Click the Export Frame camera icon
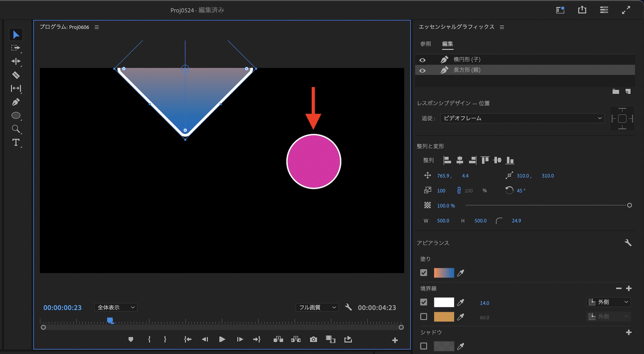The width and height of the screenshot is (644, 354). click(313, 339)
